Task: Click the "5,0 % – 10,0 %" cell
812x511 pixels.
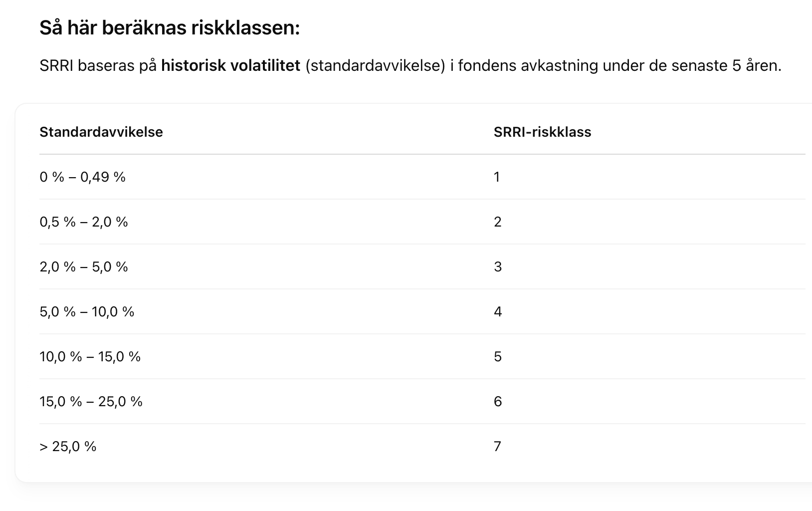Action: point(87,312)
